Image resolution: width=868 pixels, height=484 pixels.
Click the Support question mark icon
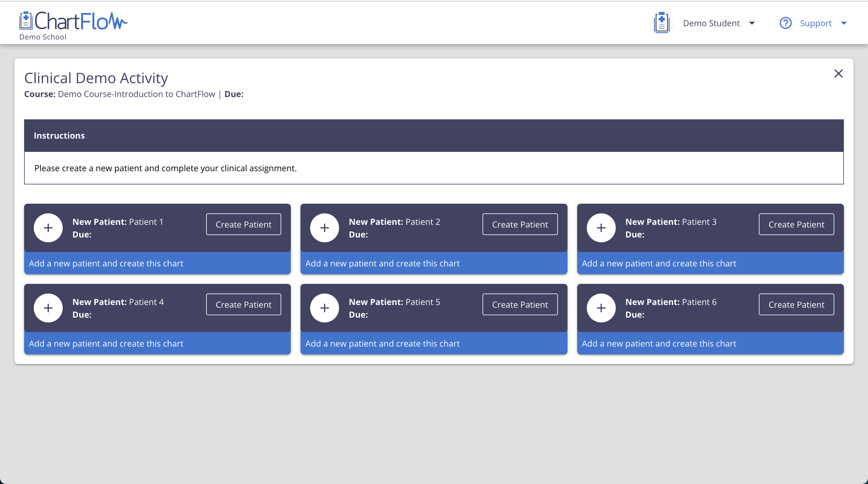(785, 23)
